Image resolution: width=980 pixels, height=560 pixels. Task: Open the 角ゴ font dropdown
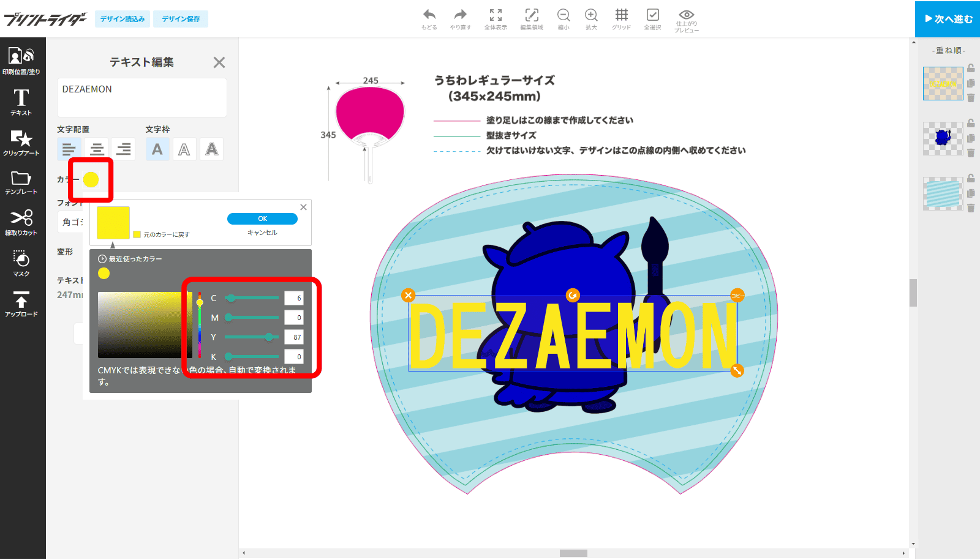[70, 222]
